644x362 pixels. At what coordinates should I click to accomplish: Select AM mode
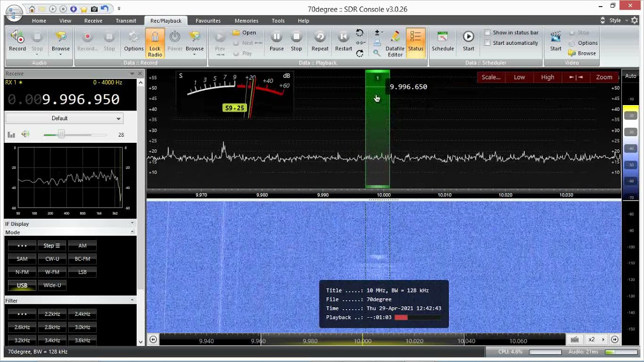click(x=83, y=246)
